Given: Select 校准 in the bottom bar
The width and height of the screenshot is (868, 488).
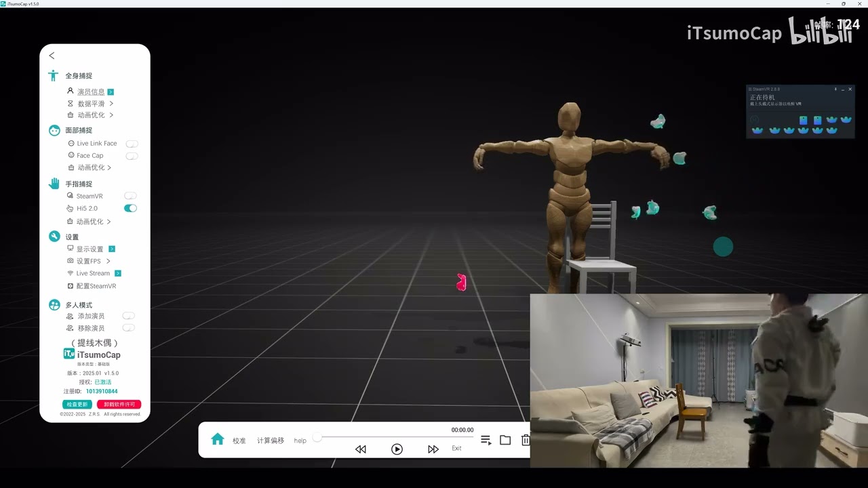Looking at the screenshot, I should [x=239, y=441].
